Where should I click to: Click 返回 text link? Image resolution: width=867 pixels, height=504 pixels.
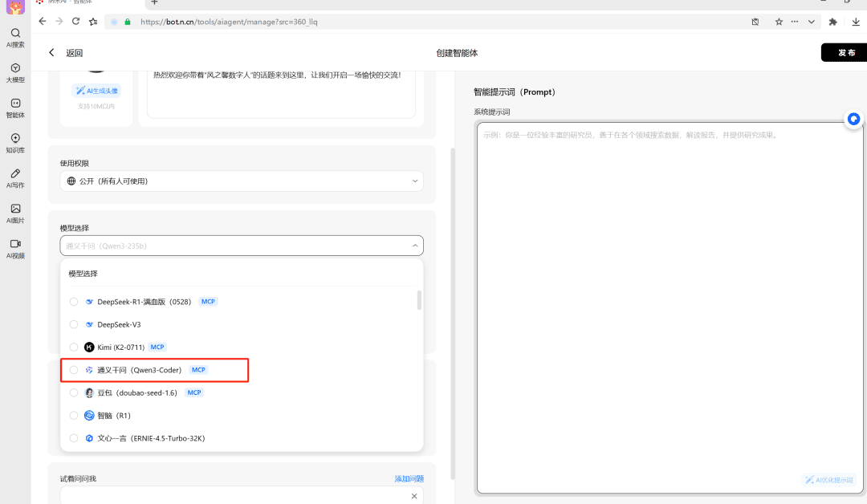point(74,52)
